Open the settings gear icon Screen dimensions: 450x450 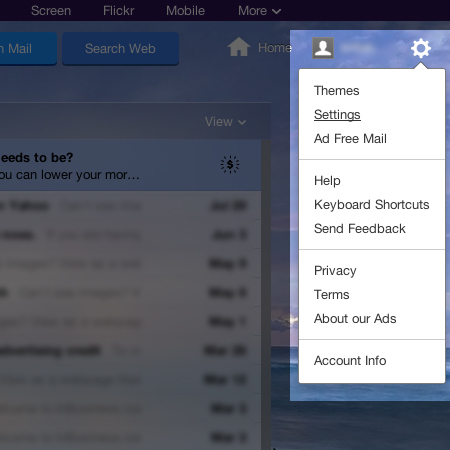[x=421, y=48]
